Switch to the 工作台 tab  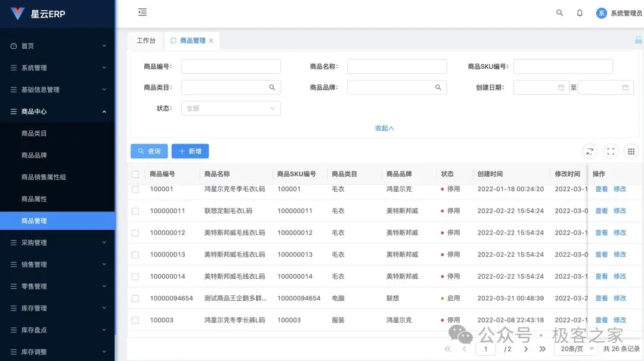pos(145,41)
